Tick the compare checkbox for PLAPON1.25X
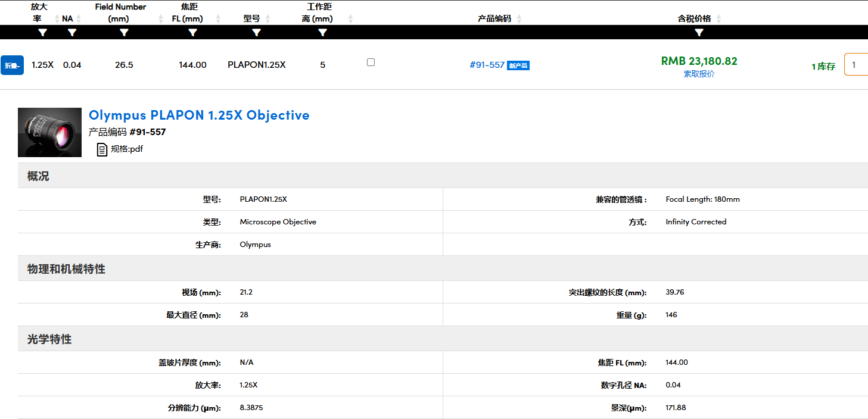Screen dimensions: 868x419 pos(371,62)
